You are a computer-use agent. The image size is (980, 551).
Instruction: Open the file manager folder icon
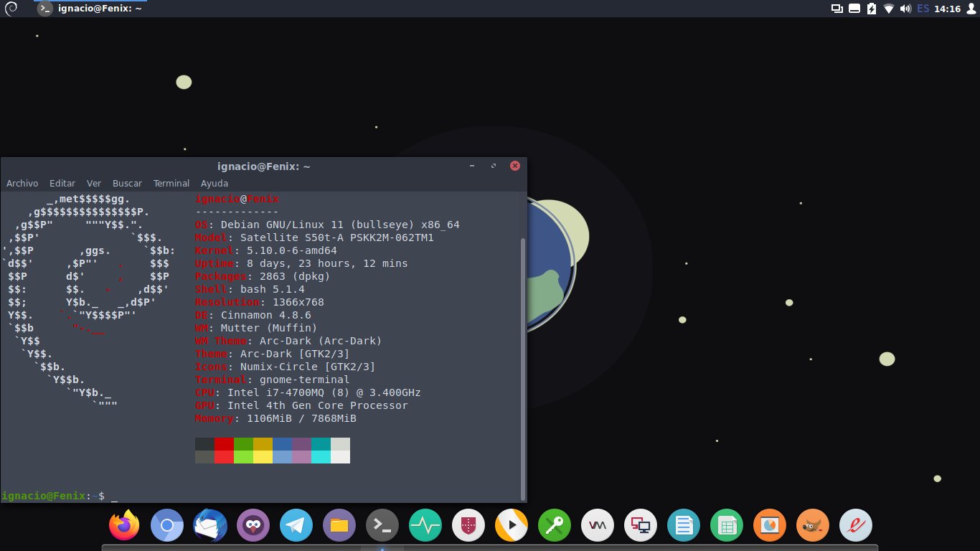pyautogui.click(x=339, y=526)
